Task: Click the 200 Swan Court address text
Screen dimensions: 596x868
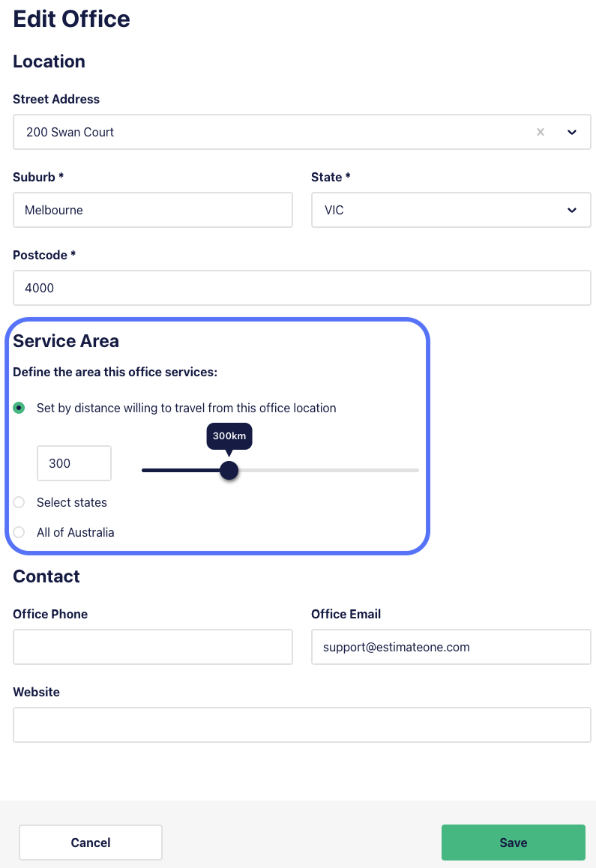Action: pos(70,133)
